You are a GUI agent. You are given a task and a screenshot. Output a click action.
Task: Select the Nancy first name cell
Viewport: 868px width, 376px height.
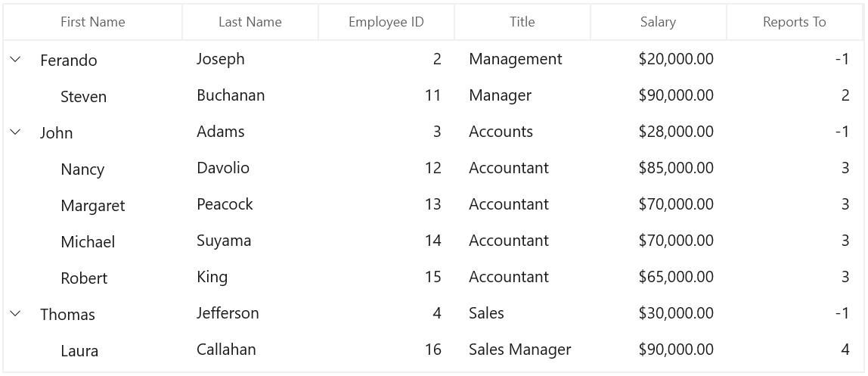[82, 169]
